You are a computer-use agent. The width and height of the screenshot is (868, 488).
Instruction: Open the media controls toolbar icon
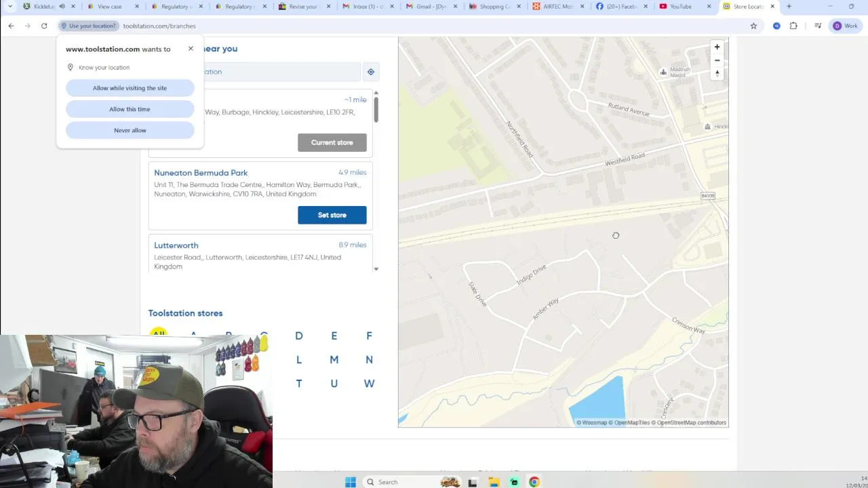[x=818, y=26]
